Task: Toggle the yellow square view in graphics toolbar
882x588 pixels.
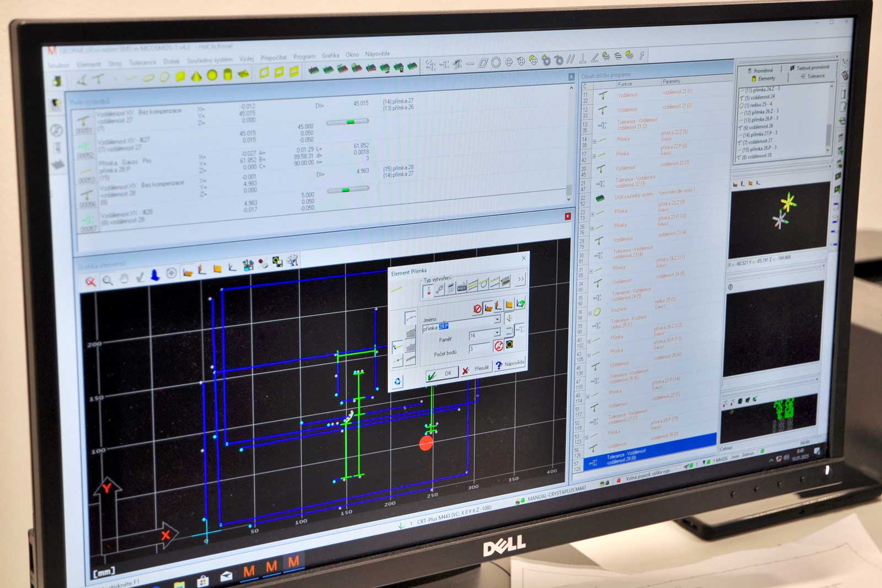Action: [x=217, y=268]
